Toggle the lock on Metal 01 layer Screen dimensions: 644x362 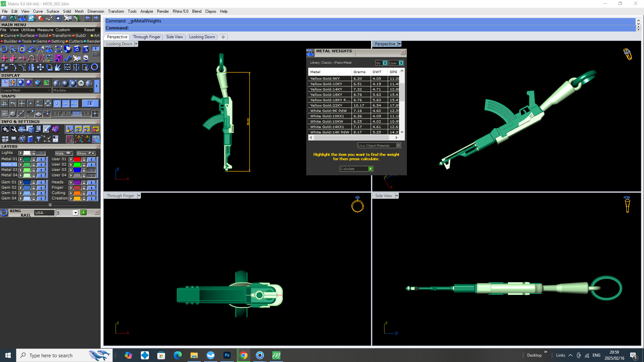pyautogui.click(x=34, y=159)
